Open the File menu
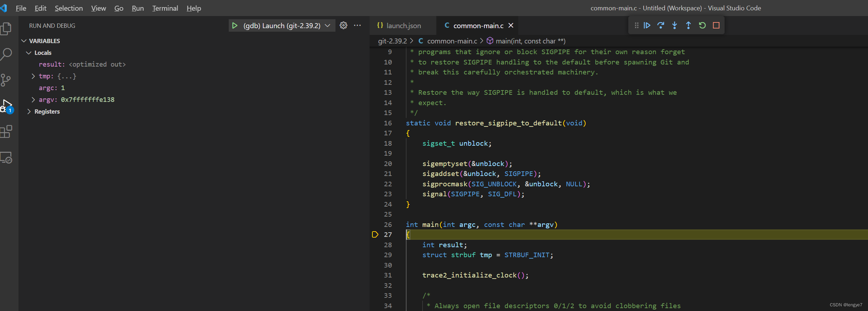The image size is (868, 311). tap(21, 8)
